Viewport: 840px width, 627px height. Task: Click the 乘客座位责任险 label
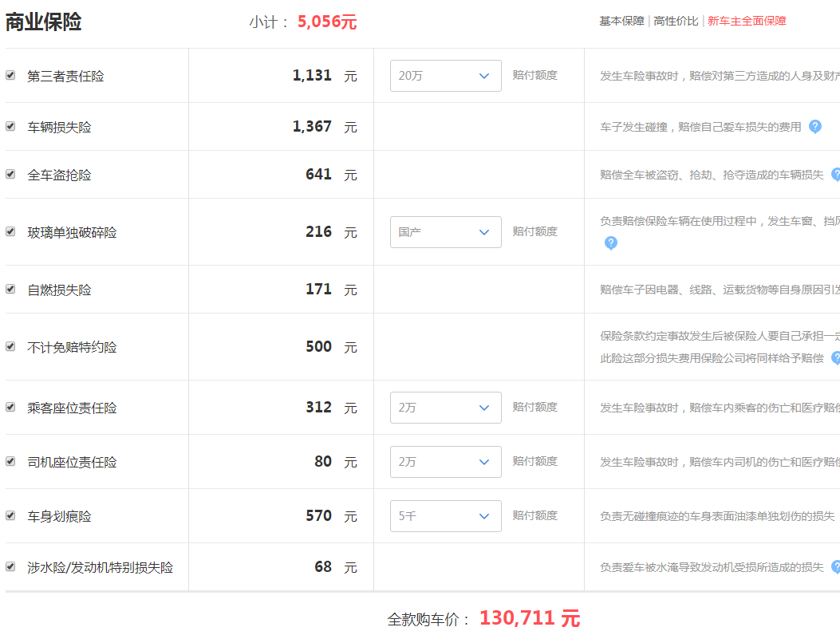coord(72,408)
